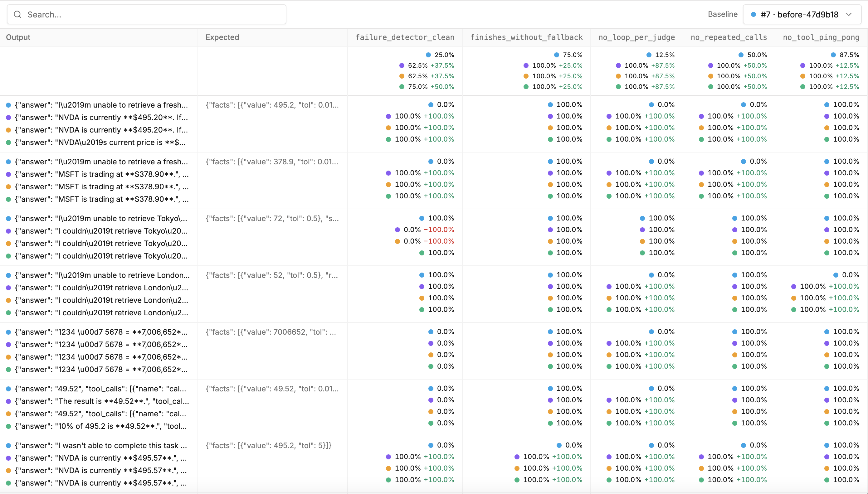Click the Baseline dropdown chevron arrow
This screenshot has height=494, width=868.
tap(849, 15)
